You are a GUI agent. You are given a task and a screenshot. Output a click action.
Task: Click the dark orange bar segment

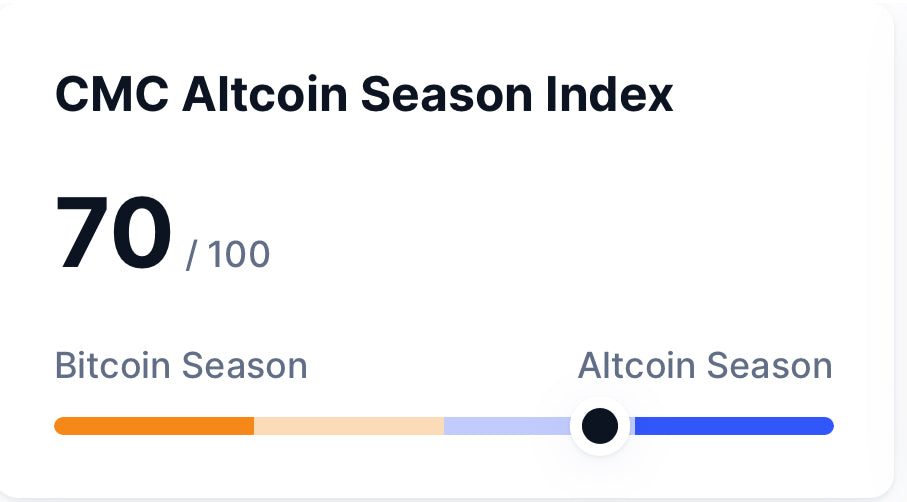155,426
